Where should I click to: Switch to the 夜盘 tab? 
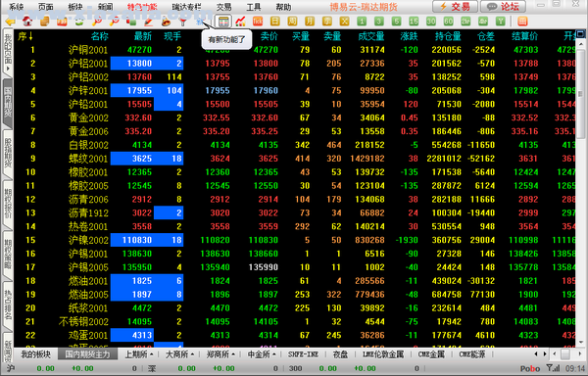(340, 353)
